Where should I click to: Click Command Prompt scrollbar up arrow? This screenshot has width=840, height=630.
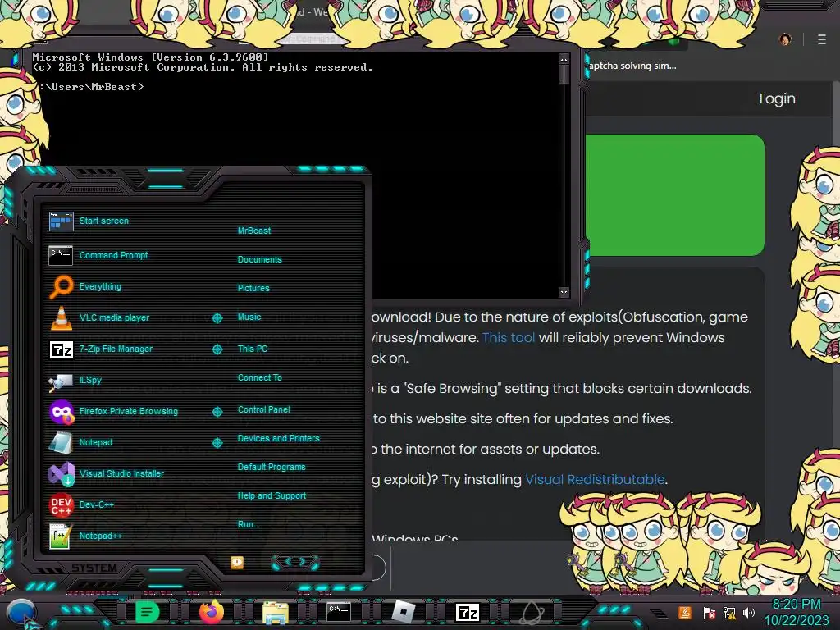coord(564,58)
